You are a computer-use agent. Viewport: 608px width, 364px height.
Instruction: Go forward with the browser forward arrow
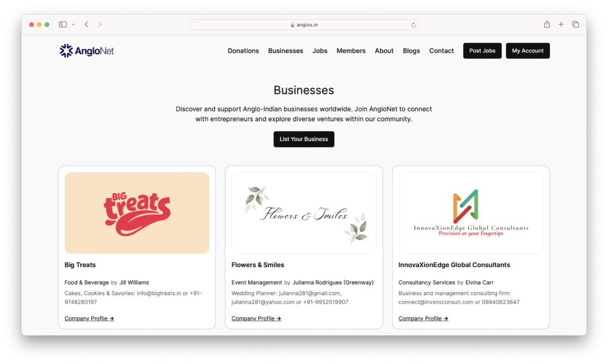(x=100, y=24)
